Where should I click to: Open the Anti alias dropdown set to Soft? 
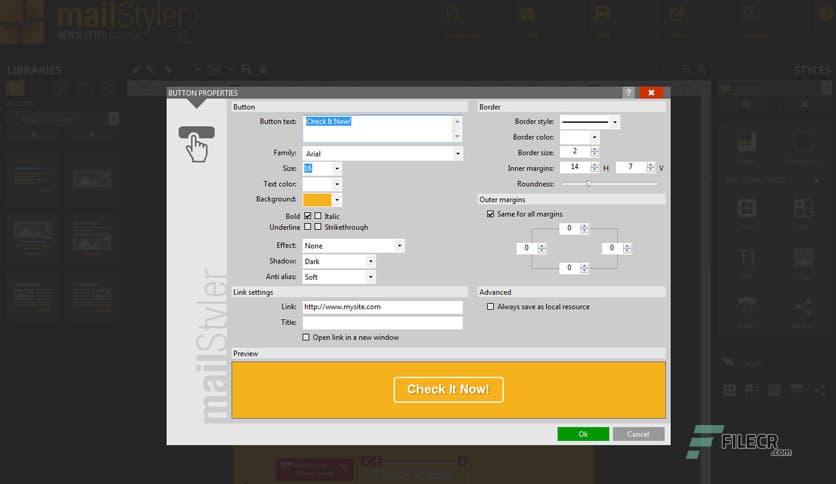click(339, 277)
